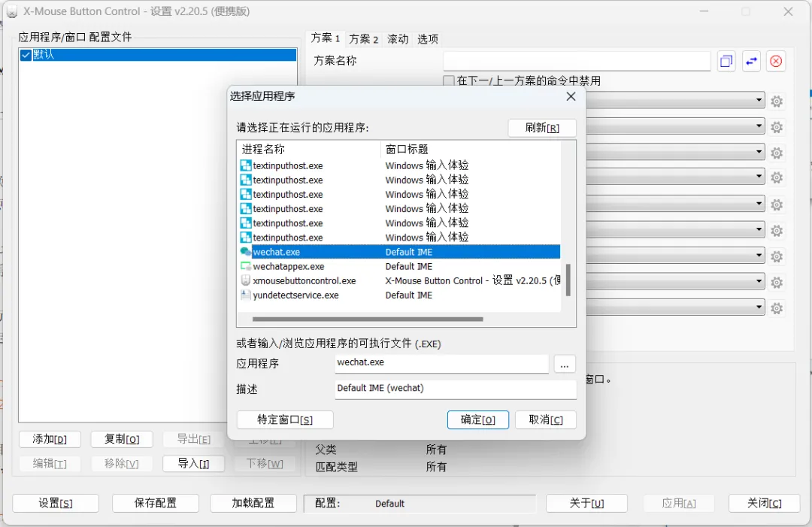Expand the sixth button action dropdown
Image resolution: width=812 pixels, height=527 pixels.
(759, 229)
